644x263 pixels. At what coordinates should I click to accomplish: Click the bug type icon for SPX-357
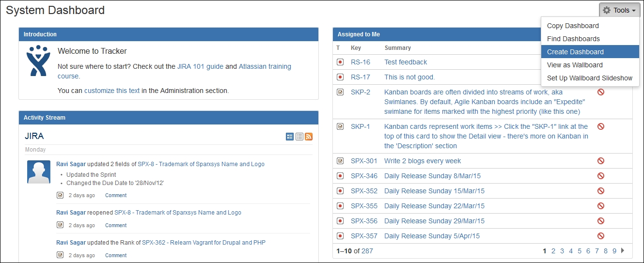pyautogui.click(x=340, y=236)
